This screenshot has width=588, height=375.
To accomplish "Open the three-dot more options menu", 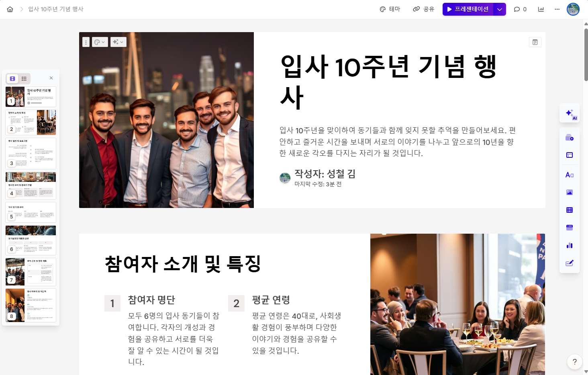I will point(557,9).
